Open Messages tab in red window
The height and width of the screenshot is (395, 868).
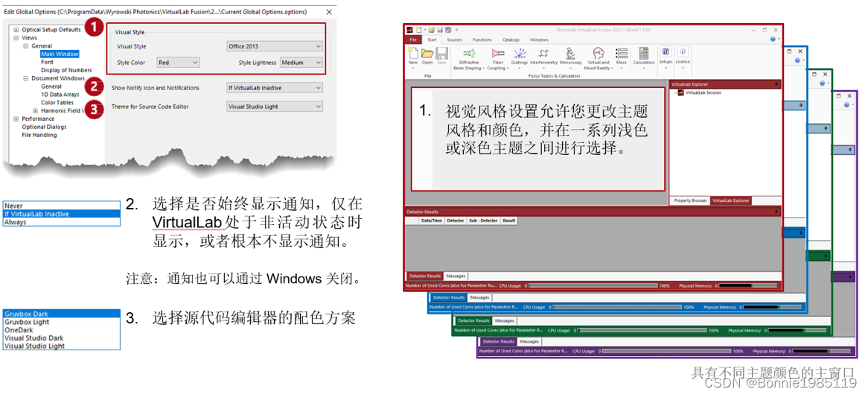pyautogui.click(x=456, y=276)
